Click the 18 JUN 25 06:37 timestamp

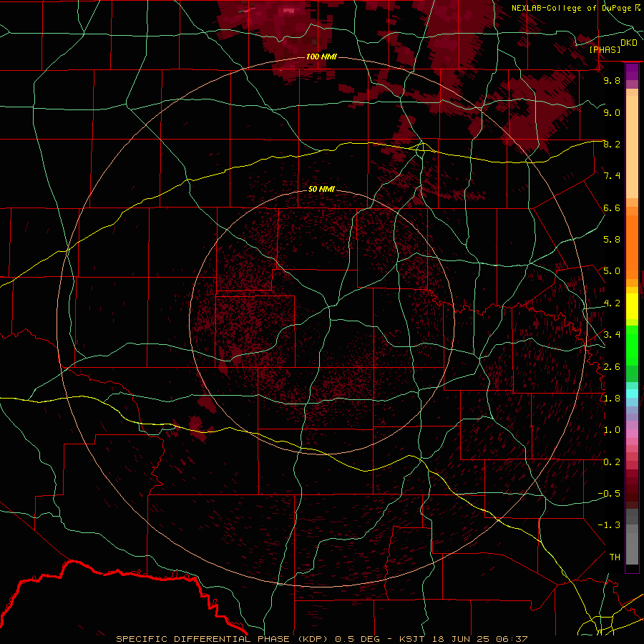(479, 639)
